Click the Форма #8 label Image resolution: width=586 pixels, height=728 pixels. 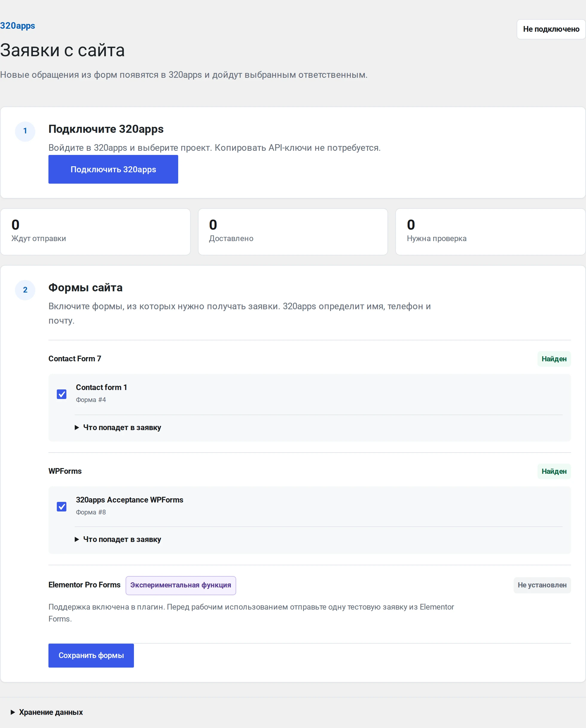pyautogui.click(x=91, y=512)
